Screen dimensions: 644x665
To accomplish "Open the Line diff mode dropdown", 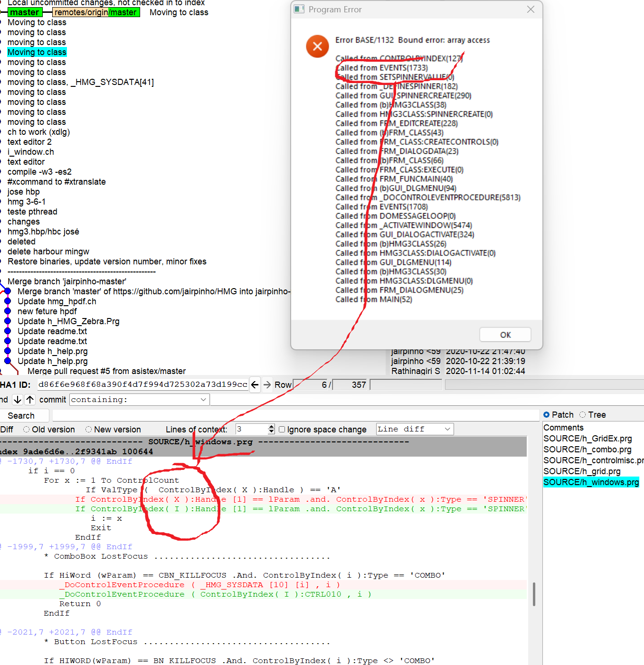I will coord(447,429).
